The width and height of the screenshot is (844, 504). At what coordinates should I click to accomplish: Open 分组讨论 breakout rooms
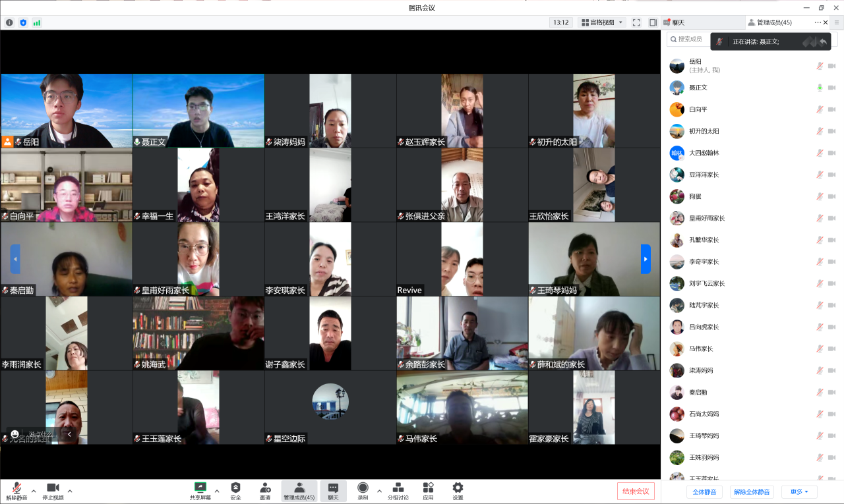398,488
